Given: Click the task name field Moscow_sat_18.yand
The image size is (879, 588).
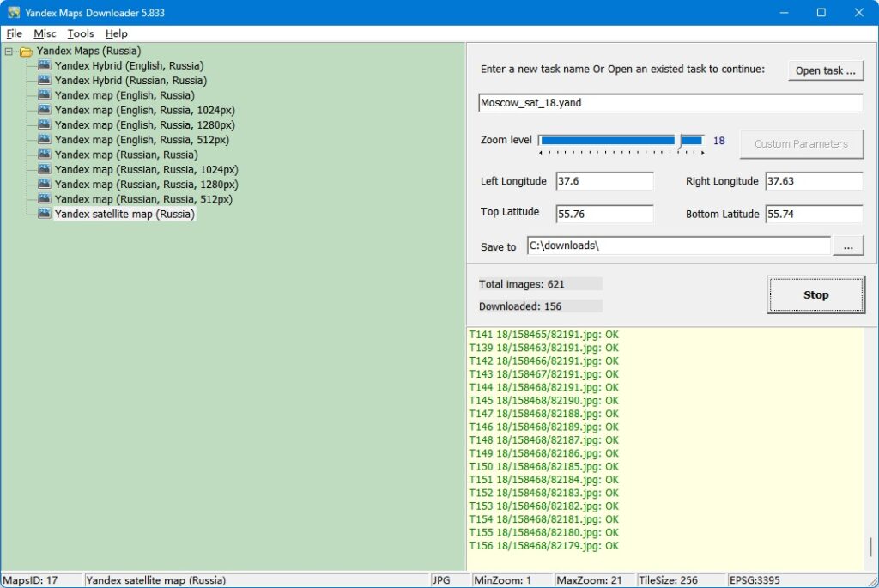Looking at the screenshot, I should coord(670,103).
